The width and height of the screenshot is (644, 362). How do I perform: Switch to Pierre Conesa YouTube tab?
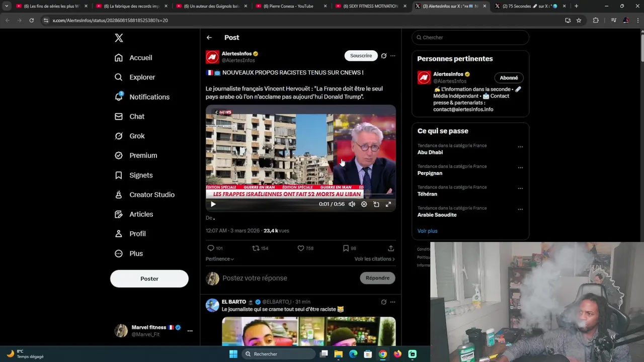(x=291, y=6)
